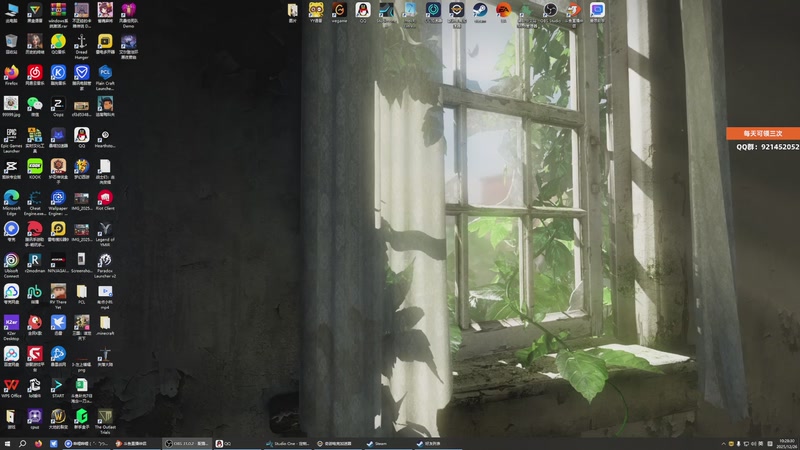
Task: Launch Firefox from the desktop
Action: (x=11, y=75)
